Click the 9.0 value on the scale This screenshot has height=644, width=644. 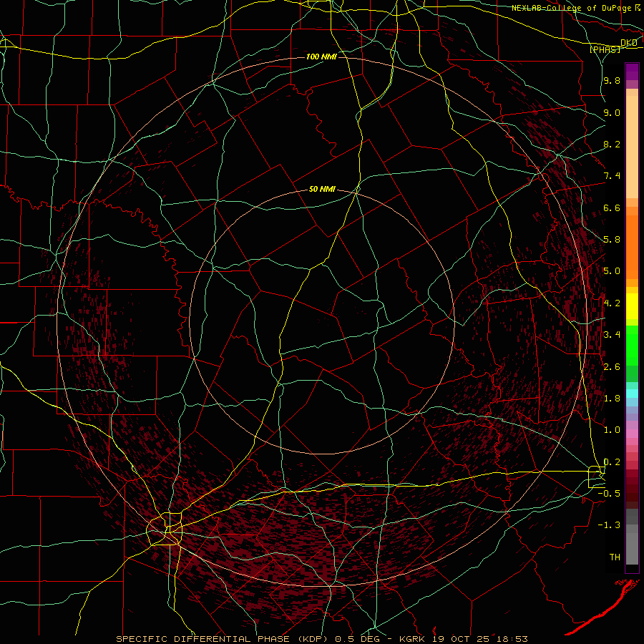(x=612, y=112)
